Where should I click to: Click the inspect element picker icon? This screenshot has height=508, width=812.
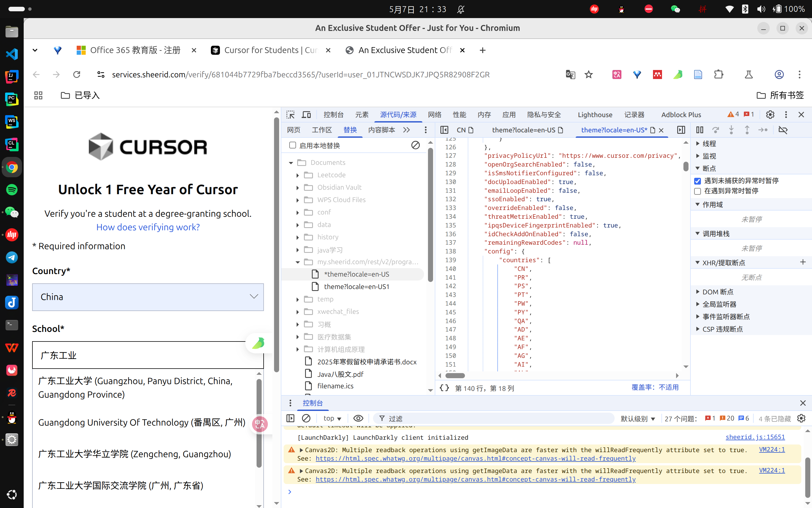pos(290,115)
